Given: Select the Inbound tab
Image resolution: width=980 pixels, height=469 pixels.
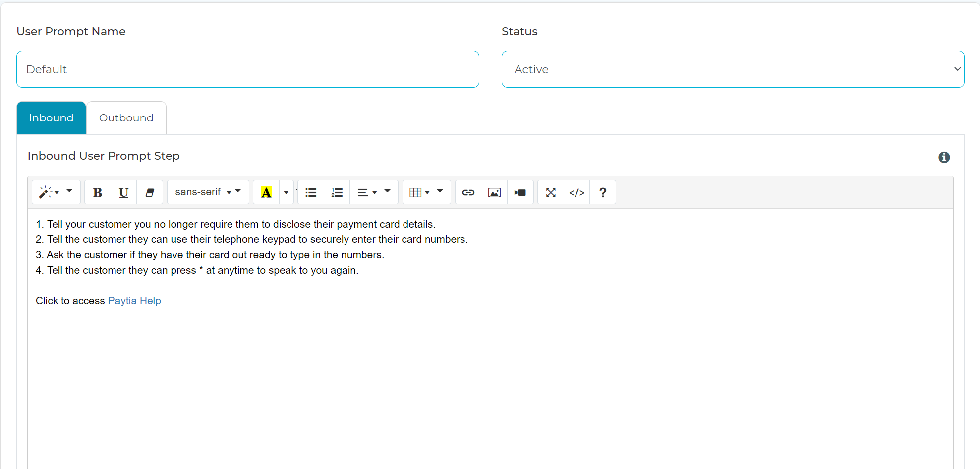Looking at the screenshot, I should click(x=51, y=117).
